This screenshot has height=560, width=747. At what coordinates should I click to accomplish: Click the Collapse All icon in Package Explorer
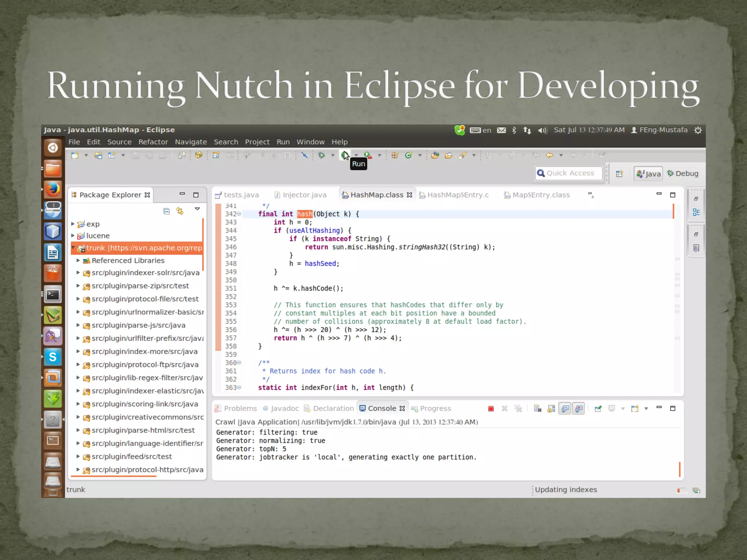[167, 211]
